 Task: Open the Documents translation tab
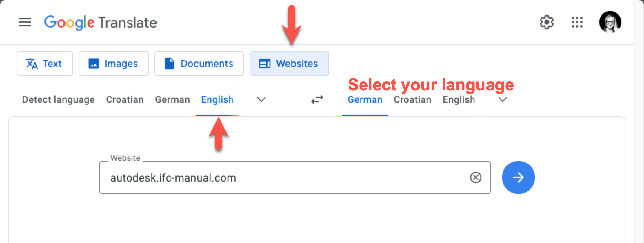tap(199, 64)
